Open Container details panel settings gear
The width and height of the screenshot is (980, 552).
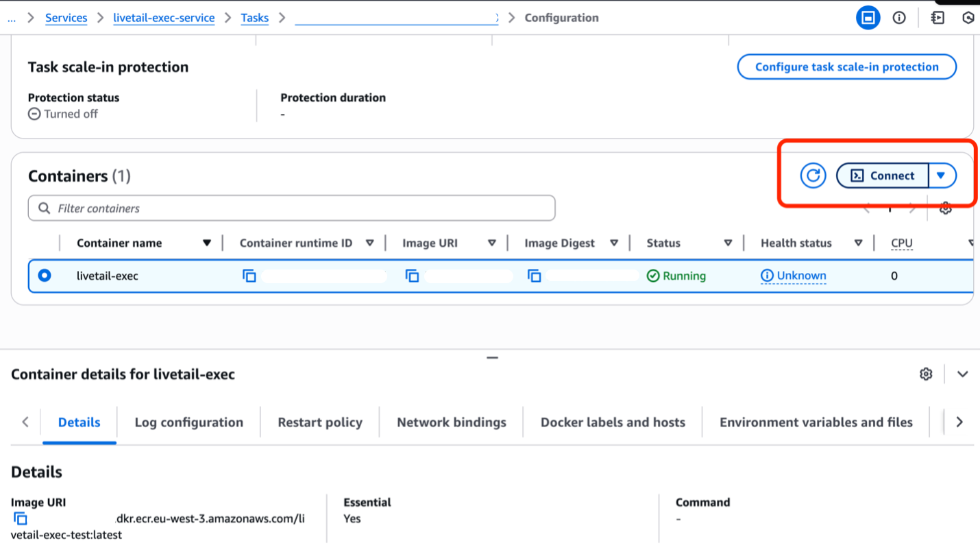coord(926,374)
